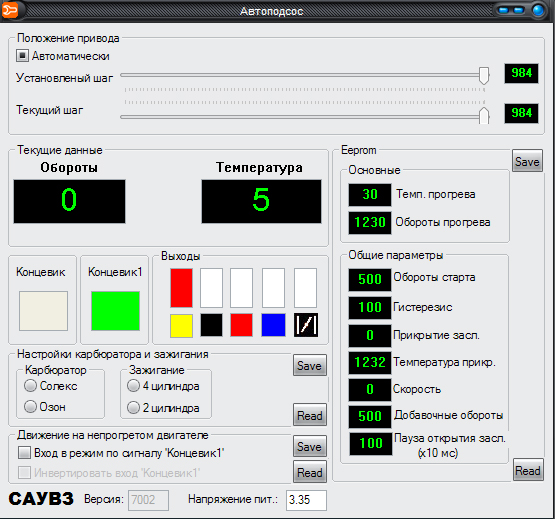This screenshot has height=519, width=555.
Task: Click the yellow output indicator square
Action: (x=181, y=325)
